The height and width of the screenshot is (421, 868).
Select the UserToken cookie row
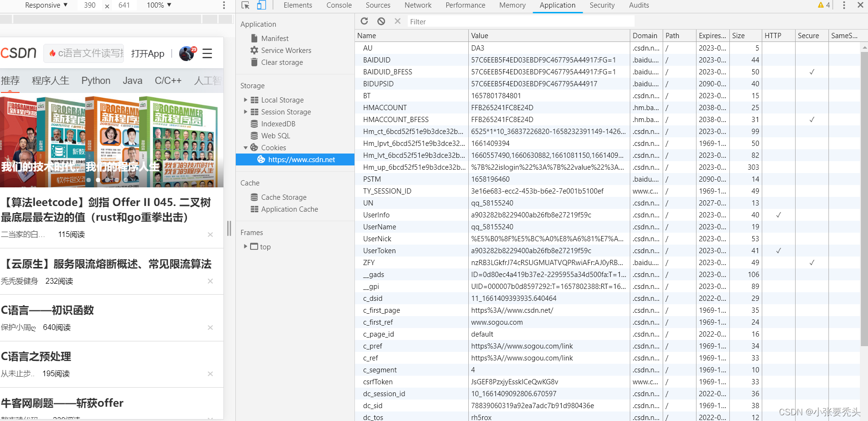[x=608, y=250]
